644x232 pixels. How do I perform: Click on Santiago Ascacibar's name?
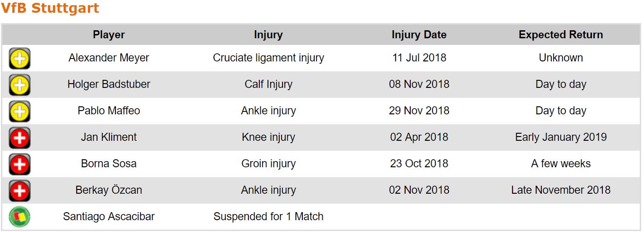109,216
